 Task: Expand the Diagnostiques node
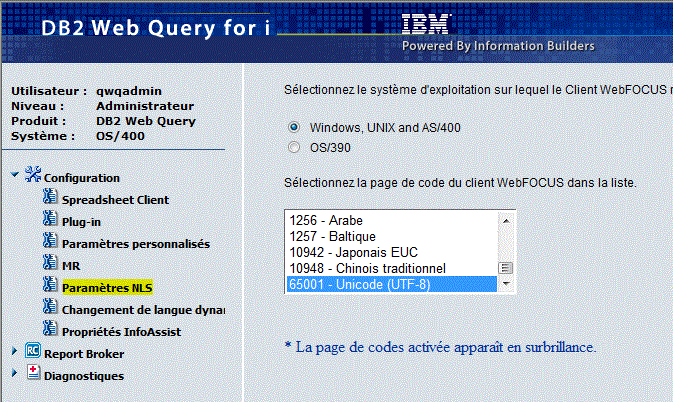[15, 372]
